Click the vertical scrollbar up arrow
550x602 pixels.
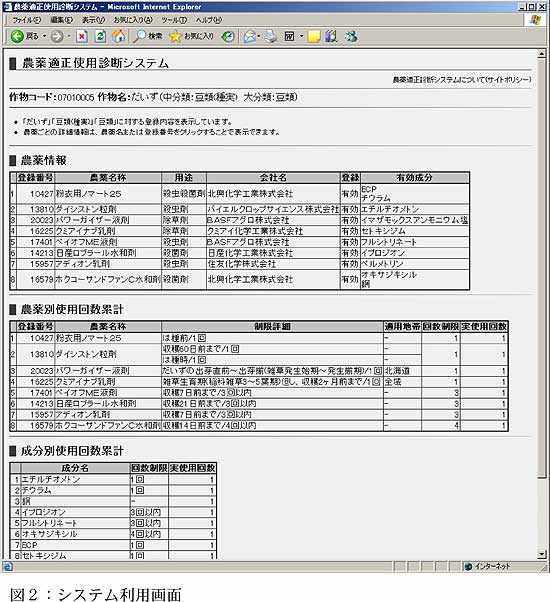tap(542, 54)
